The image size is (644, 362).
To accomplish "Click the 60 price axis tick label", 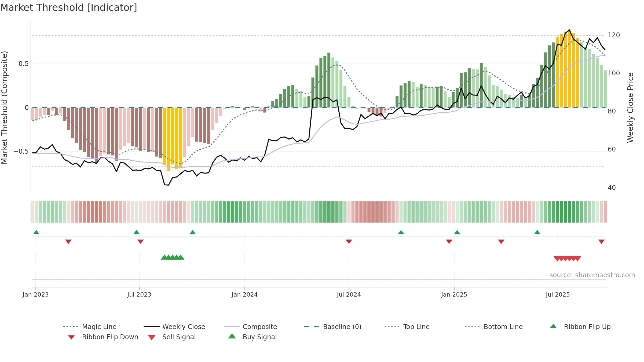I will click(612, 149).
